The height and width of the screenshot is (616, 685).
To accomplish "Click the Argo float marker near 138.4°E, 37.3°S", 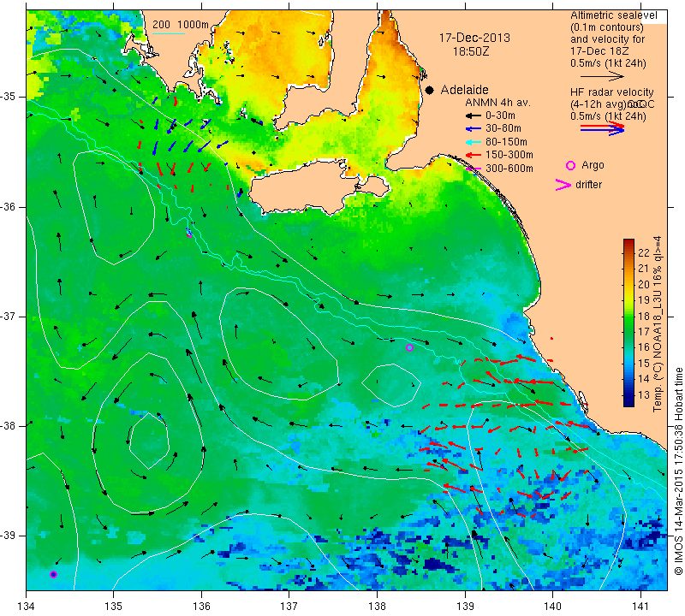I will point(409,348).
